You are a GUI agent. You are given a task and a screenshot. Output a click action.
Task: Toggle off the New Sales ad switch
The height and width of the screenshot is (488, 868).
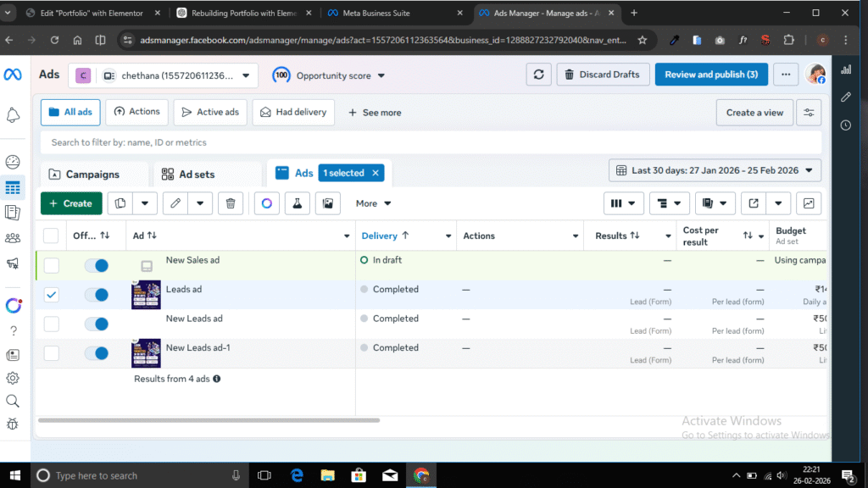click(96, 266)
